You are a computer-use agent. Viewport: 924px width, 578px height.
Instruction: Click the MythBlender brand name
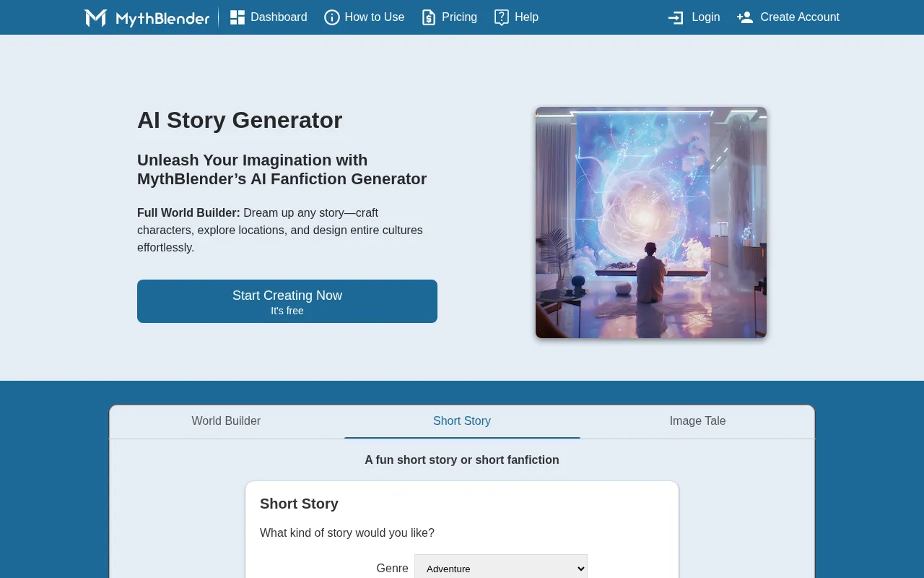click(x=162, y=18)
